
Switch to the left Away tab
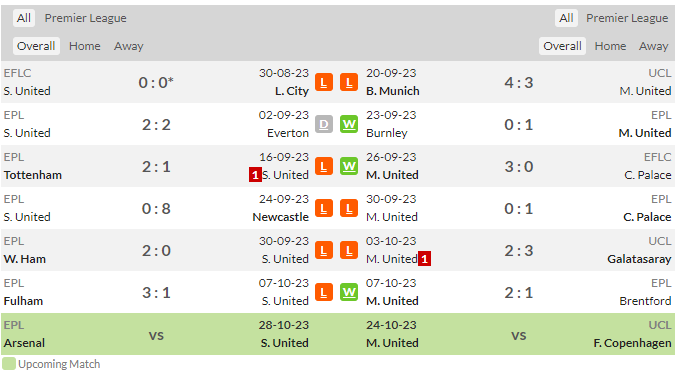pyautogui.click(x=128, y=46)
